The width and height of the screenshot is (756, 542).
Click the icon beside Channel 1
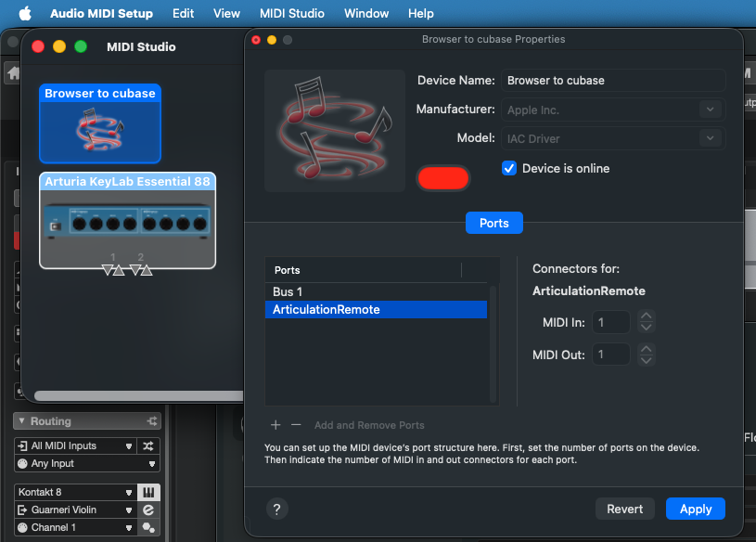(x=148, y=527)
